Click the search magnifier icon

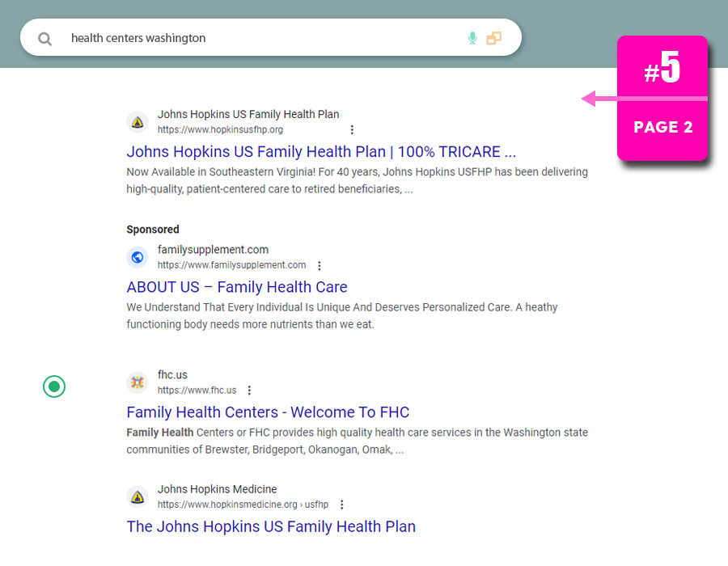[x=44, y=39]
